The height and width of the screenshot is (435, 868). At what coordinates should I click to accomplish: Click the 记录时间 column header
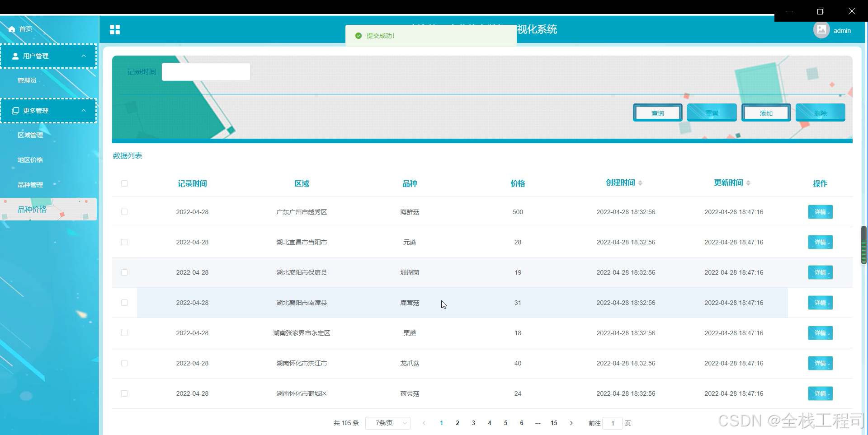click(193, 183)
